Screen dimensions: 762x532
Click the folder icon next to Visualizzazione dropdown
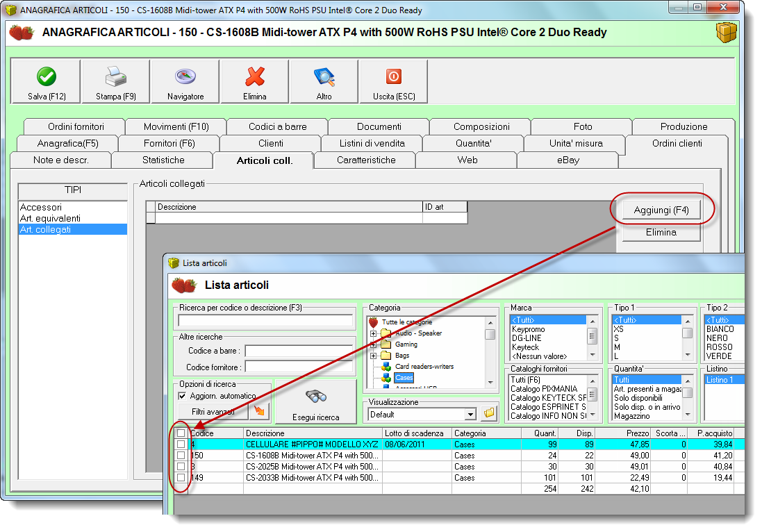(x=489, y=414)
